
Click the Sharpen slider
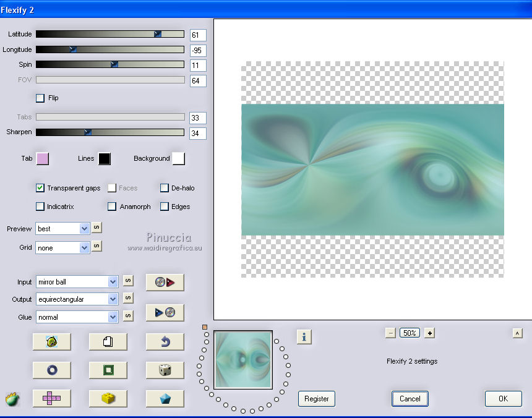click(x=110, y=132)
